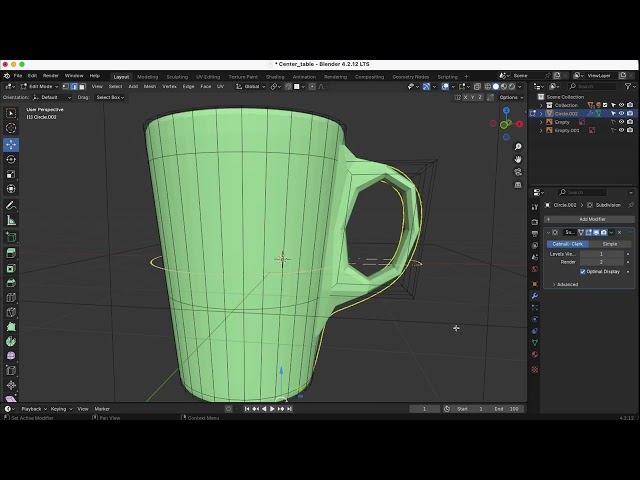This screenshot has width=640, height=480.
Task: Activate the Rotate tool
Action: pos(11,159)
